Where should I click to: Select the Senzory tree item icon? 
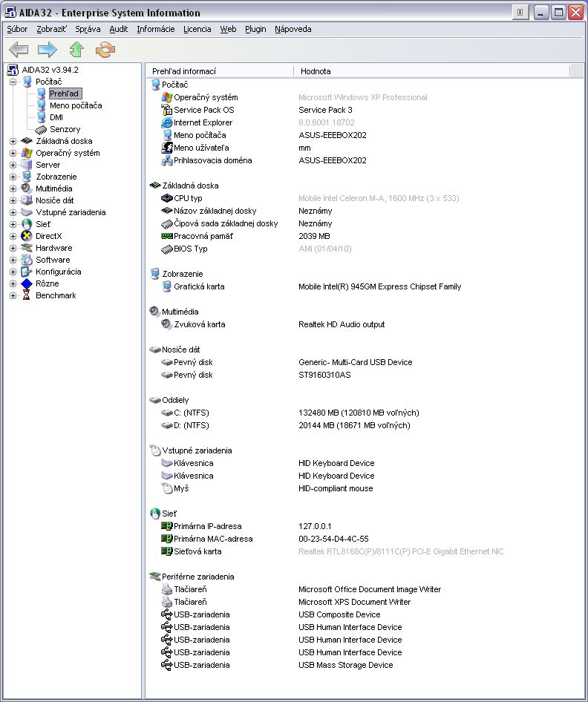(41, 129)
